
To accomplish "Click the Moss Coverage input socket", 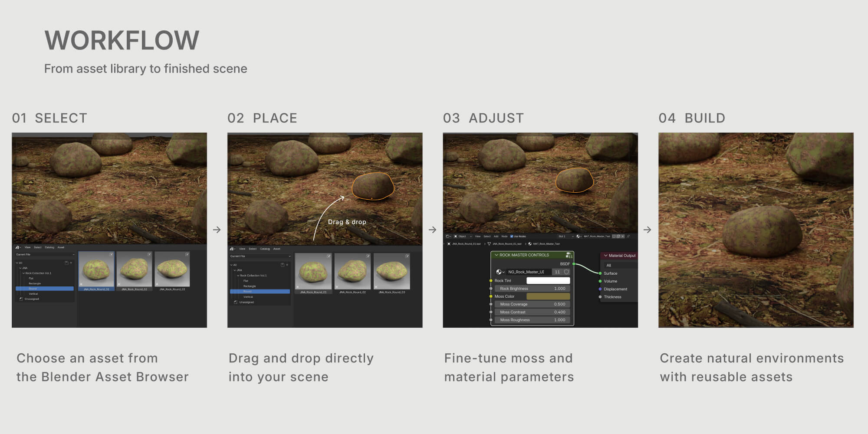I will (491, 304).
